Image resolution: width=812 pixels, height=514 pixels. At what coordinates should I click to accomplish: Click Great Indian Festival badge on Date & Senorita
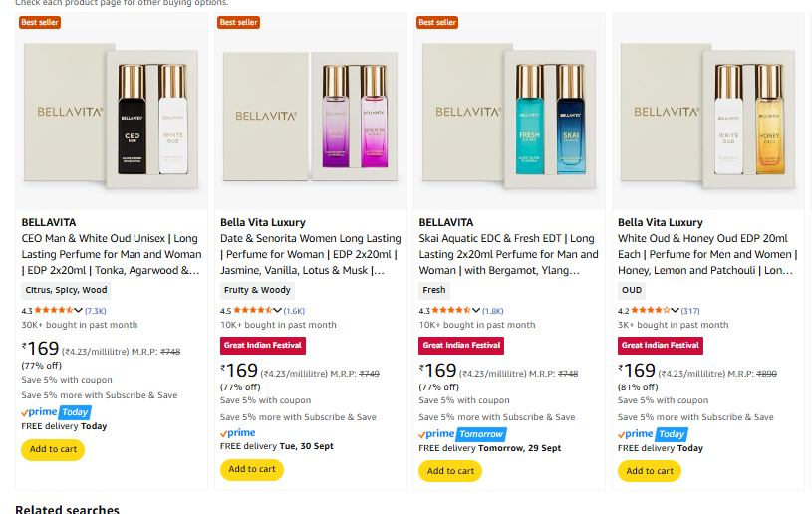(262, 346)
